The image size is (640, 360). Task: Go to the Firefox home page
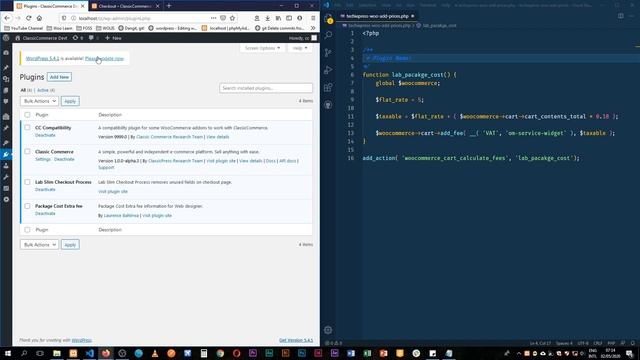pos(39,18)
